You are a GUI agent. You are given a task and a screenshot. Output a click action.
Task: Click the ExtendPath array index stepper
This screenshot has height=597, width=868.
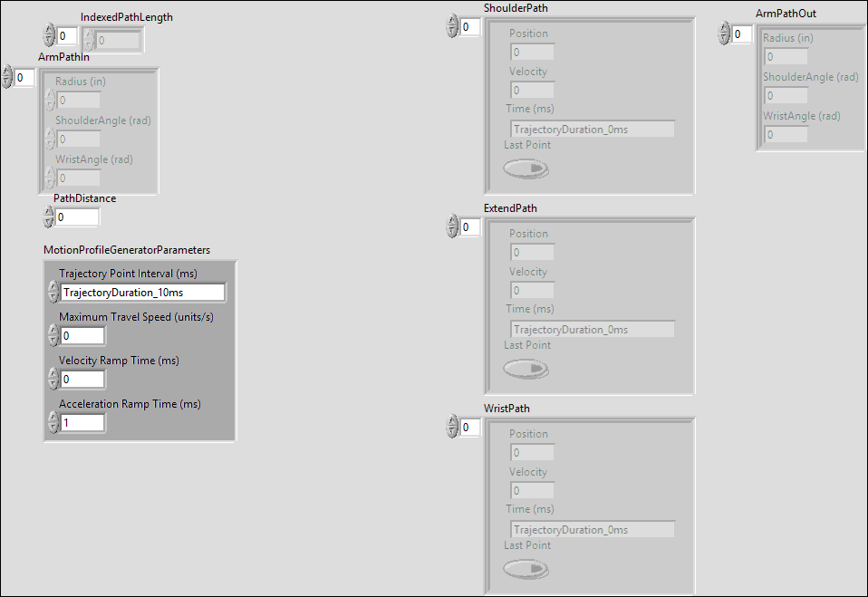(x=452, y=226)
